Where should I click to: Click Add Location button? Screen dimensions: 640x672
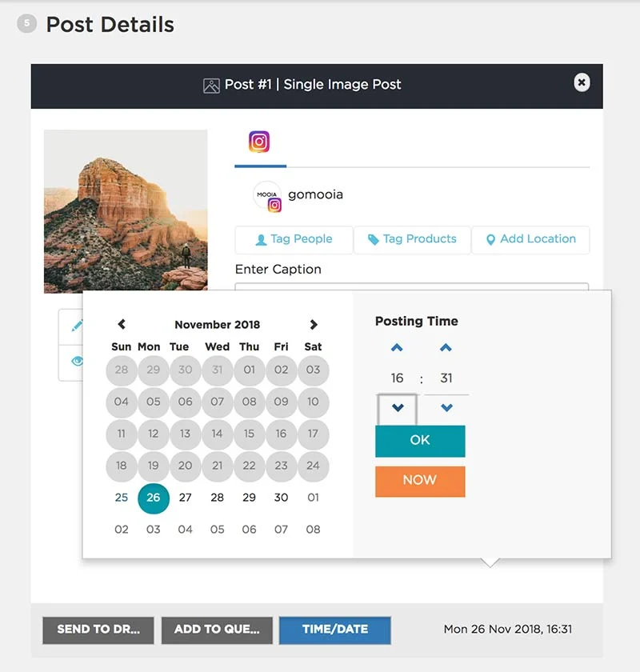coord(530,239)
